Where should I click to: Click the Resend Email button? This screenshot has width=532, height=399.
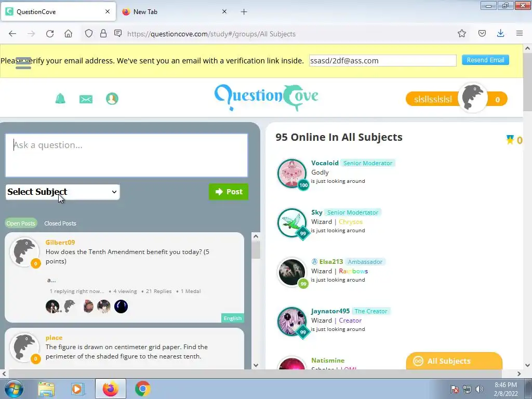pyautogui.click(x=485, y=60)
